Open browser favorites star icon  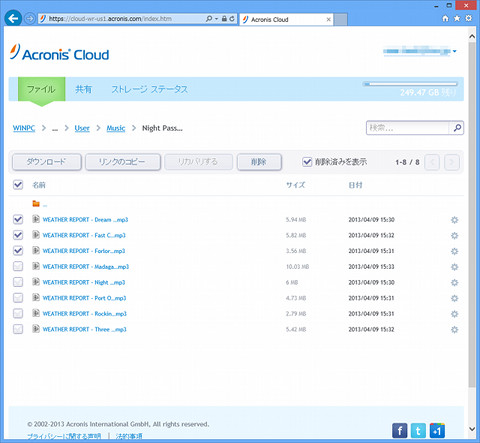(457, 18)
